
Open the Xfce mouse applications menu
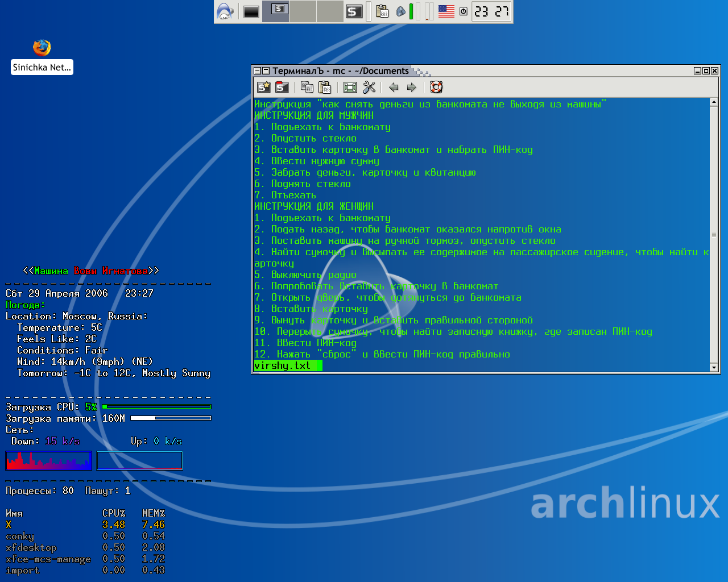[x=225, y=11]
